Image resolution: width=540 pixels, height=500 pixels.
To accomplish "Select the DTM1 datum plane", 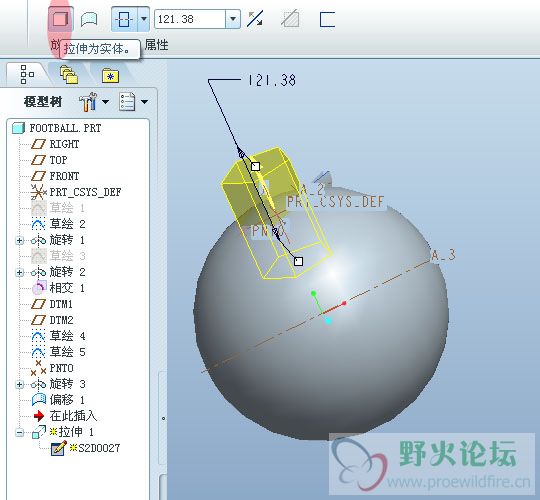I will [x=61, y=304].
